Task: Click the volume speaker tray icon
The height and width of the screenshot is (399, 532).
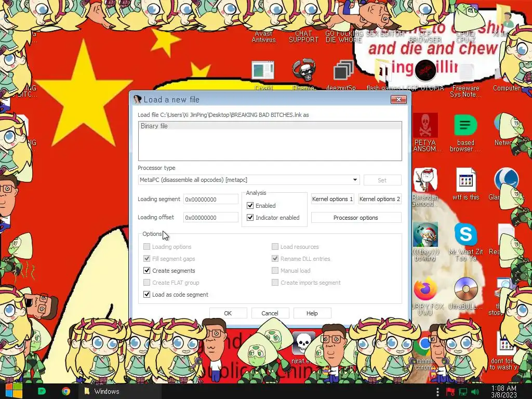Action: 475,392
